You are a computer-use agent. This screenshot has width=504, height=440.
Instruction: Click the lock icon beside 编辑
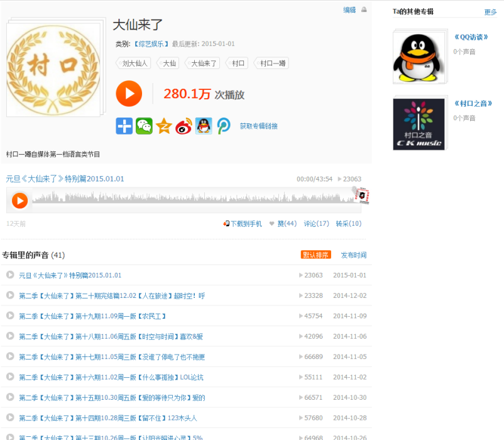click(x=364, y=9)
